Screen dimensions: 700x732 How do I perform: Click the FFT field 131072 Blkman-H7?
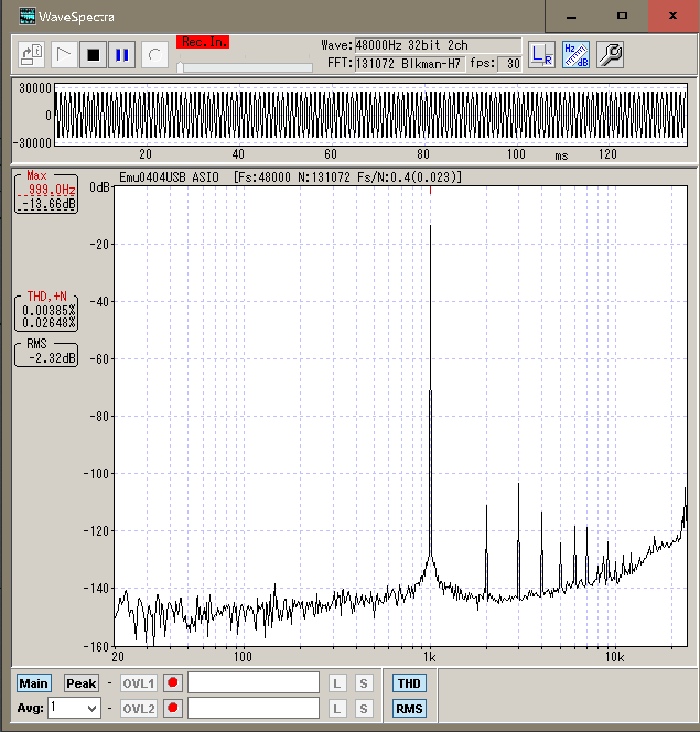[410, 64]
